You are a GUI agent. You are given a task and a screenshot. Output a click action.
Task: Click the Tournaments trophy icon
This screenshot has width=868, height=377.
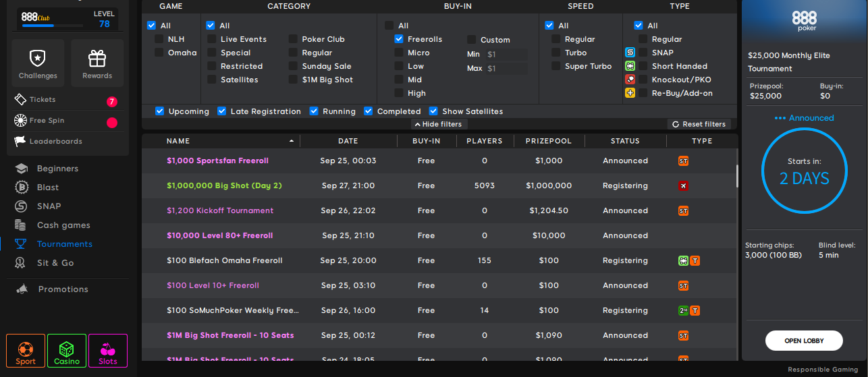(x=22, y=244)
